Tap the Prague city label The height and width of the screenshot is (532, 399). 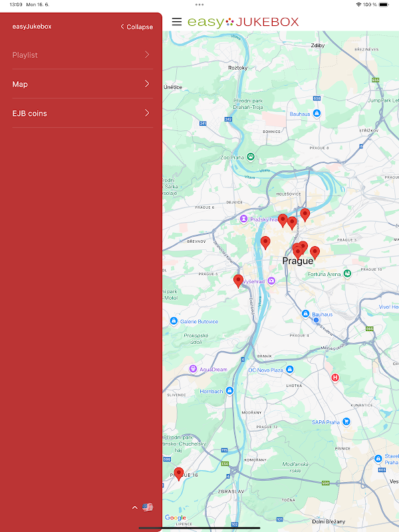(298, 261)
